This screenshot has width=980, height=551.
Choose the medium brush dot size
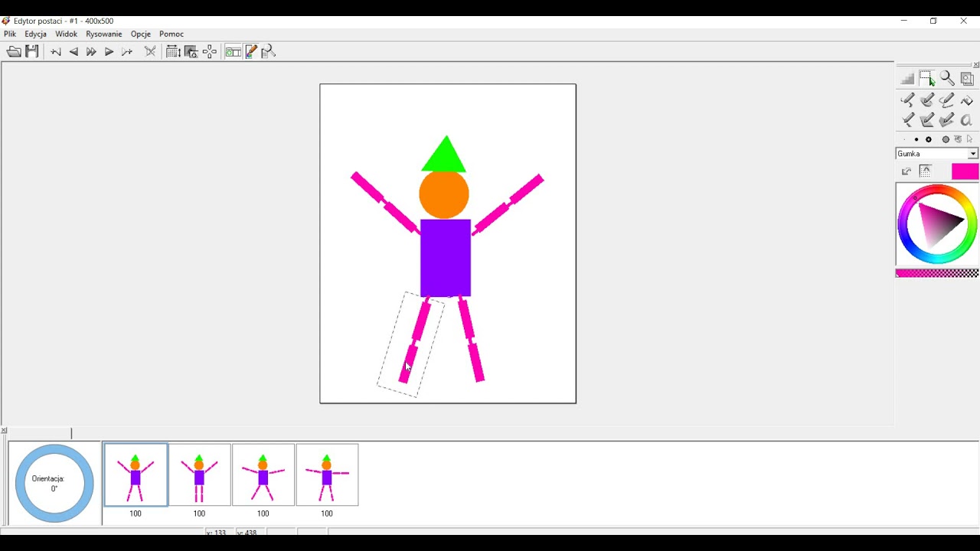coord(916,140)
